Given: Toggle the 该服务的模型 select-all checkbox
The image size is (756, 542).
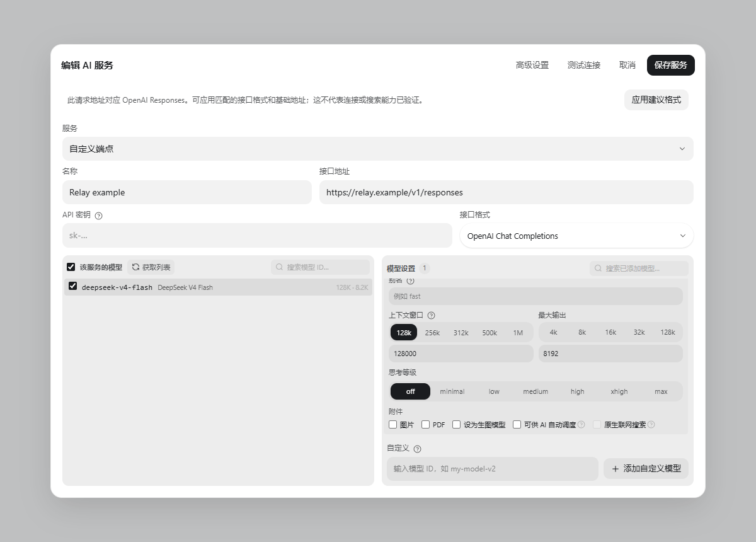Looking at the screenshot, I should click(71, 267).
